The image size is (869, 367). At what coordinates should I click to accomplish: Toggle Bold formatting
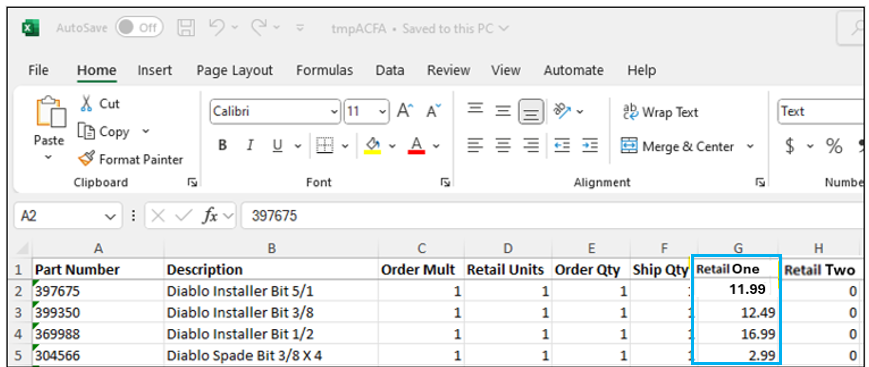point(223,146)
